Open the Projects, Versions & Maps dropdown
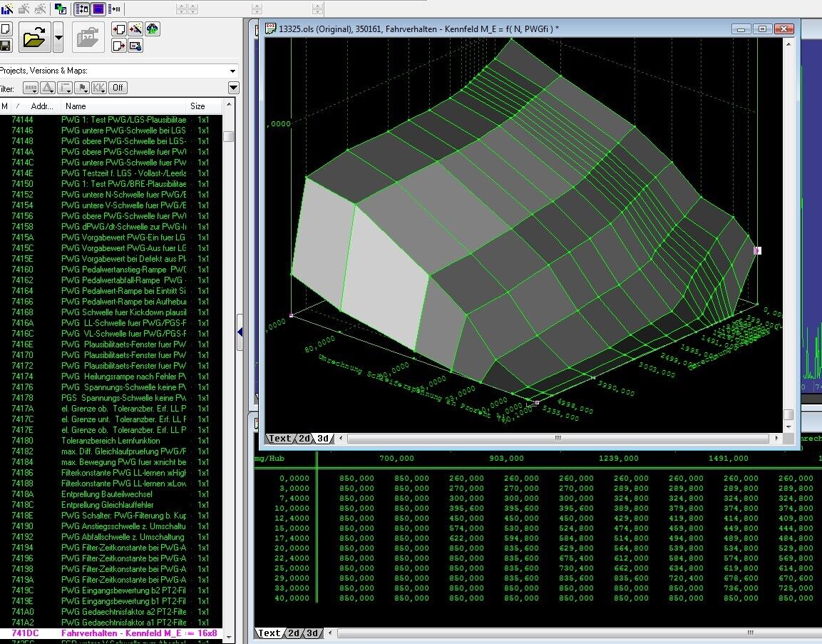Image resolution: width=822 pixels, height=644 pixels. (x=232, y=71)
